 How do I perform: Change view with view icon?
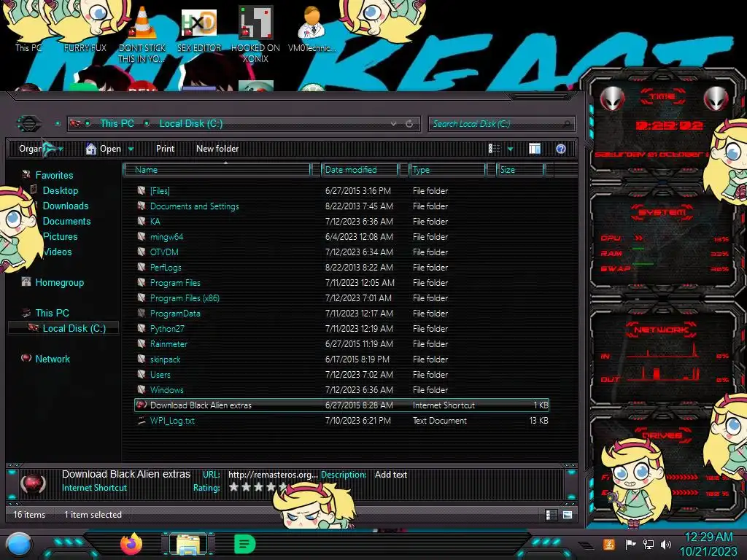(495, 149)
